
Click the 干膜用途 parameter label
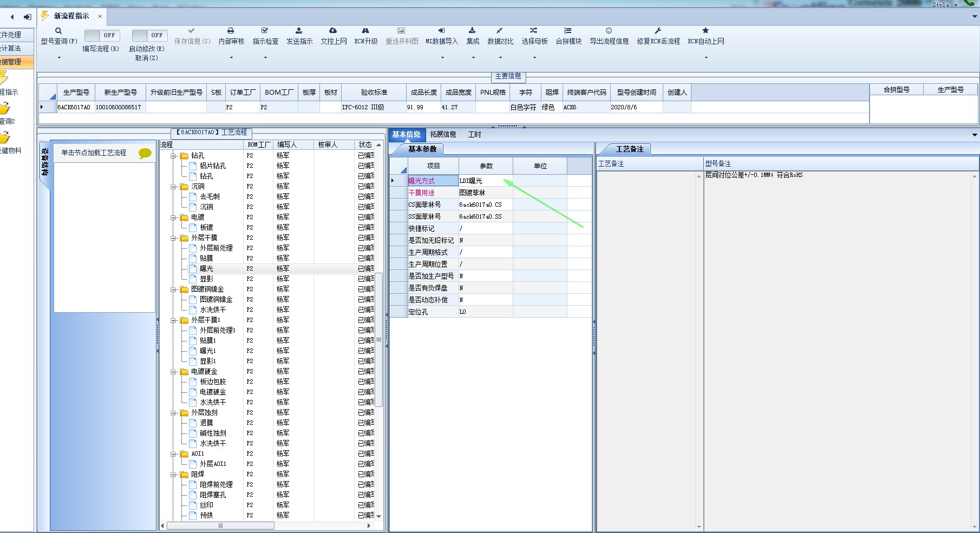(433, 193)
